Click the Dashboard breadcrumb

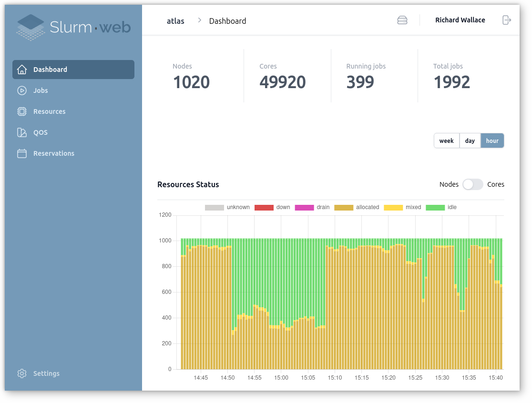click(x=228, y=21)
